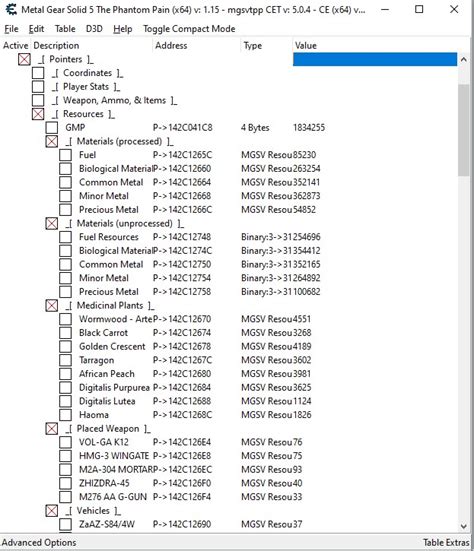Tick the VOL-GA K12 checkbox
Image resolution: width=474 pixels, height=551 pixels.
point(65,442)
